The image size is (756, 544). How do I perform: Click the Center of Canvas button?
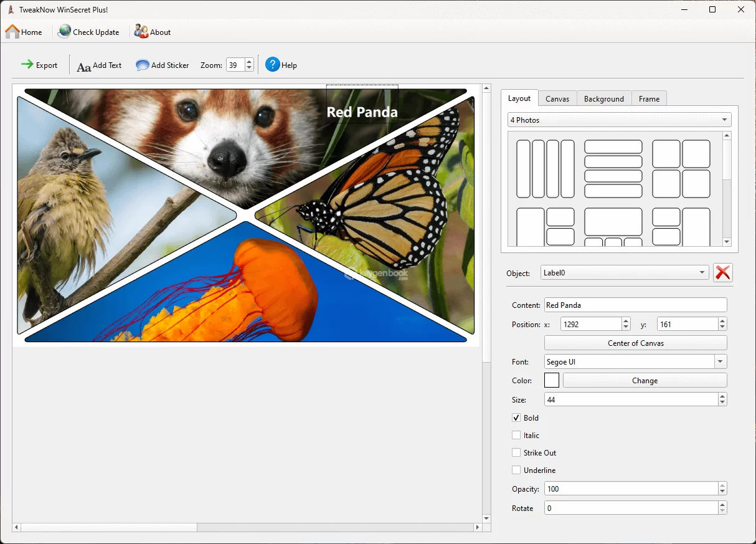(635, 343)
